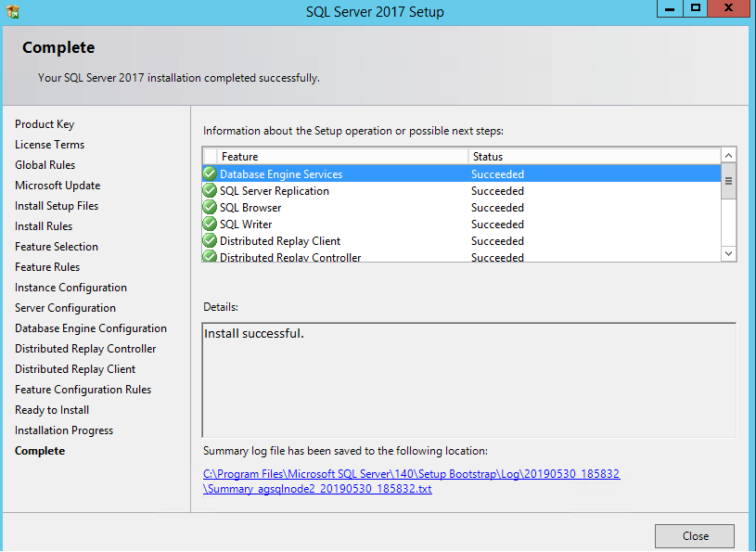Viewport: 756px width, 552px height.
Task: Select the SQL Browser feature row
Action: [462, 207]
